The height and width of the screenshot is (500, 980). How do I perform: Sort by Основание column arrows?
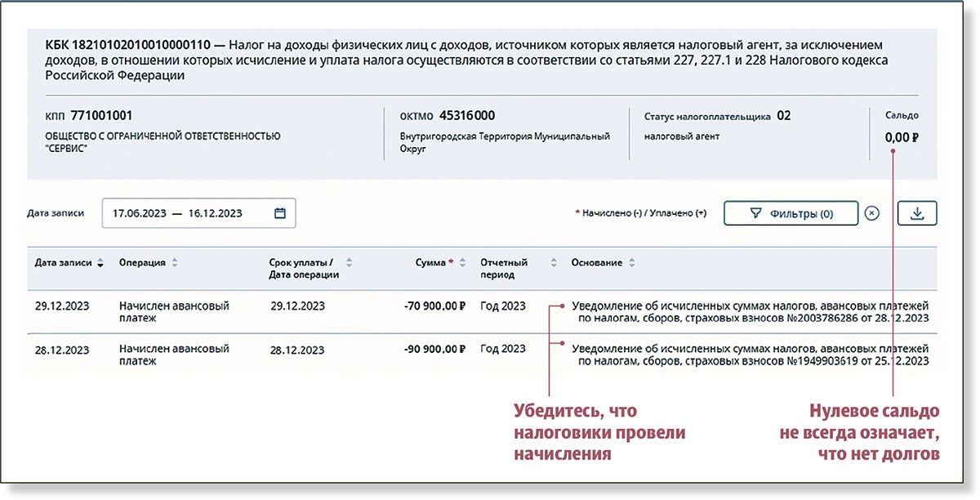point(631,263)
